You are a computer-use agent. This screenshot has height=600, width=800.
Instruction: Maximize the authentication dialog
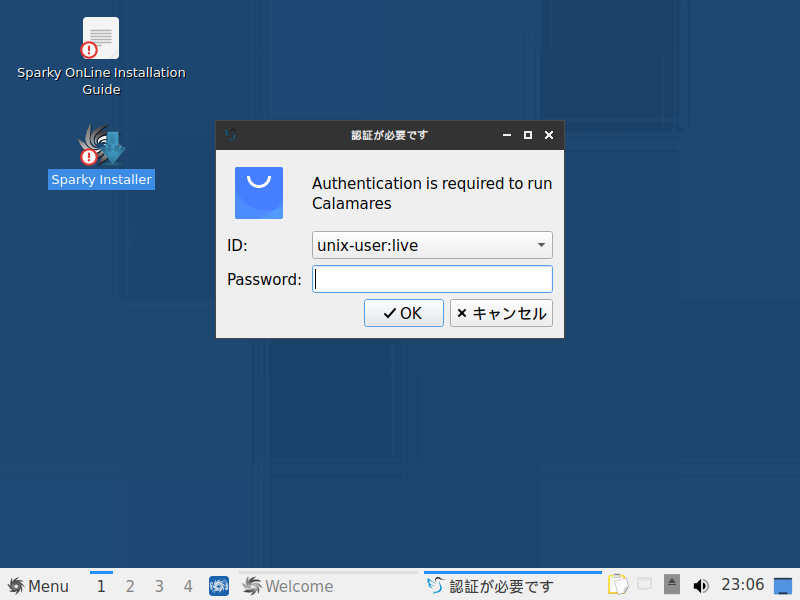(x=528, y=135)
